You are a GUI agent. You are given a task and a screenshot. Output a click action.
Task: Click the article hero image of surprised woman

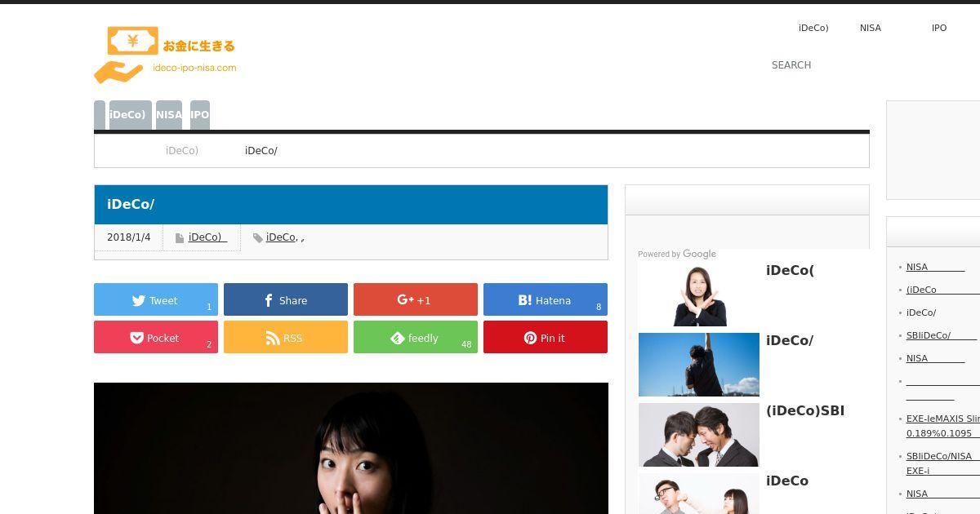tap(351, 448)
